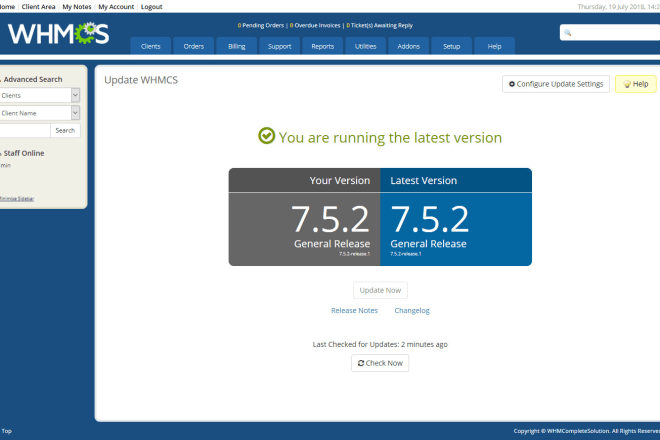660x440 pixels.
Task: Open My Account link
Action: pyautogui.click(x=116, y=7)
